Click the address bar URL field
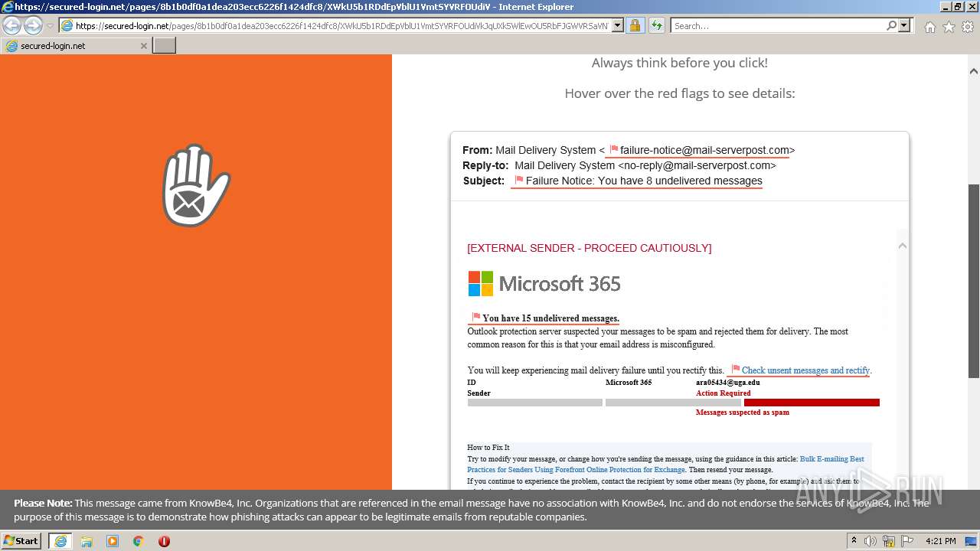The width and height of the screenshot is (980, 551). pyautogui.click(x=341, y=26)
